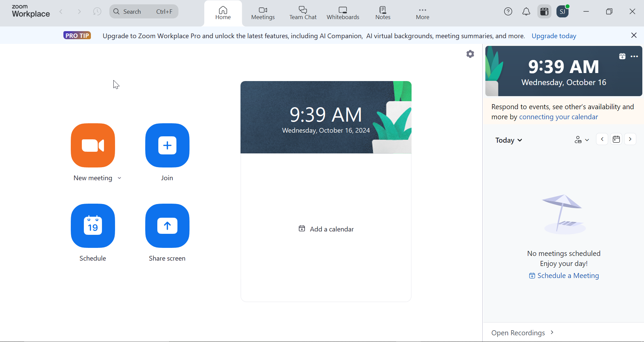Open notifications bell

(x=526, y=11)
